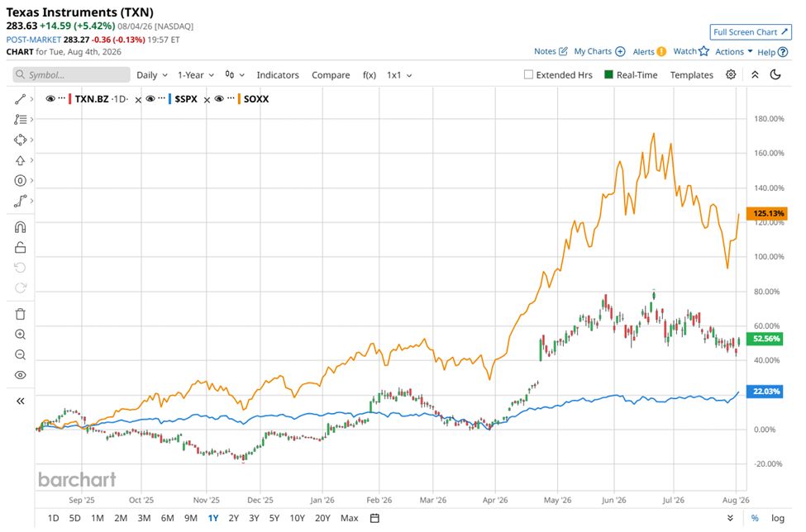
Task: Select the shapes drawing tool
Action: tap(20, 140)
